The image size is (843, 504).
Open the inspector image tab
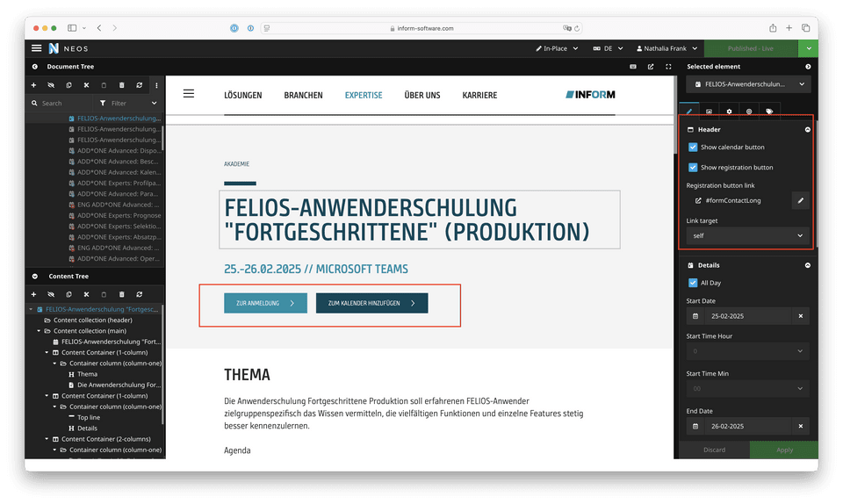(x=710, y=111)
